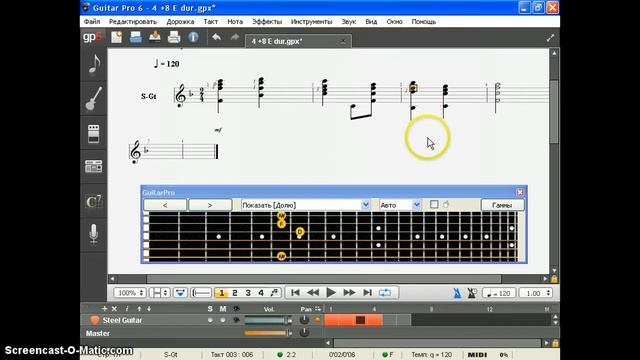Open the Instrument guitar panel in sidebar

tap(94, 98)
